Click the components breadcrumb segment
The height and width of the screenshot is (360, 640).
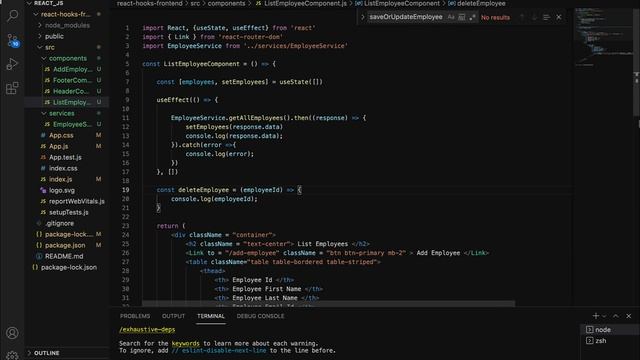click(227, 3)
